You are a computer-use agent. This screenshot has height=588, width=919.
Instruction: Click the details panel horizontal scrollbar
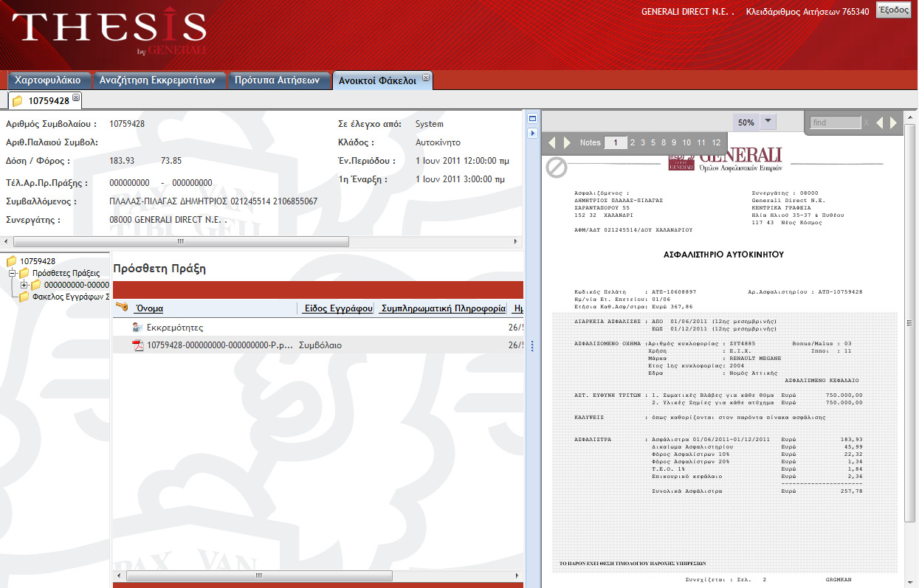180,241
